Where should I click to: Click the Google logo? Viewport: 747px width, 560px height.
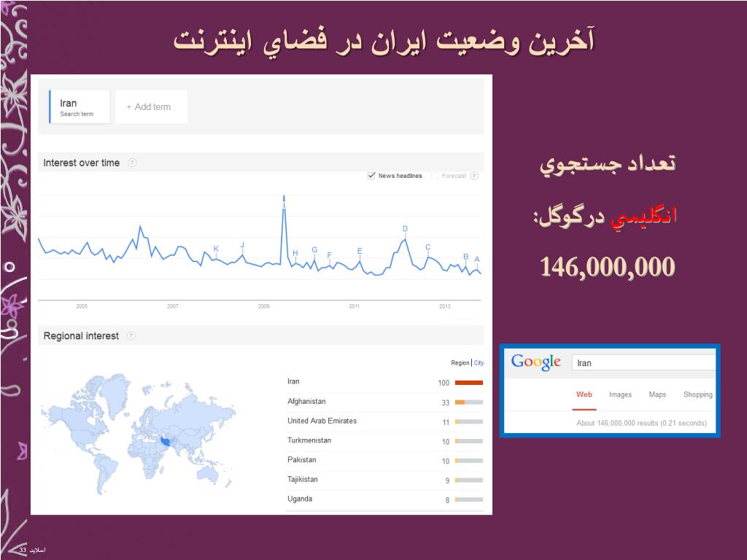point(536,362)
